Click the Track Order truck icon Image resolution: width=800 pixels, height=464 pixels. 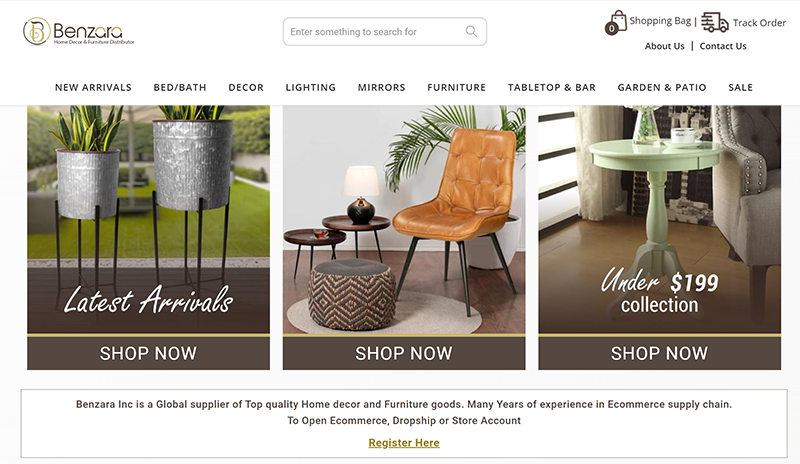tap(714, 22)
